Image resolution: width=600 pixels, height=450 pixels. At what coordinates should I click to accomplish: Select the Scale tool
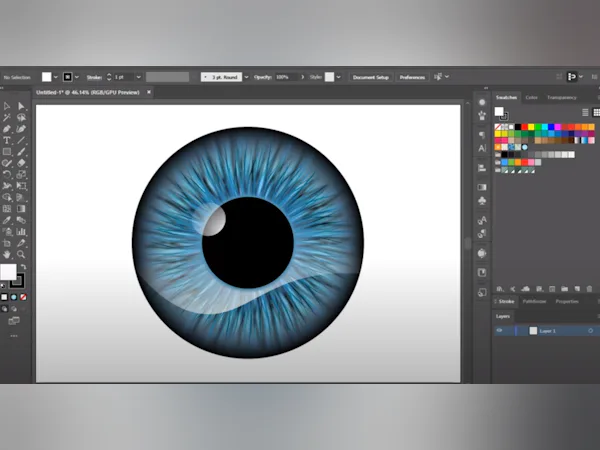tap(21, 174)
